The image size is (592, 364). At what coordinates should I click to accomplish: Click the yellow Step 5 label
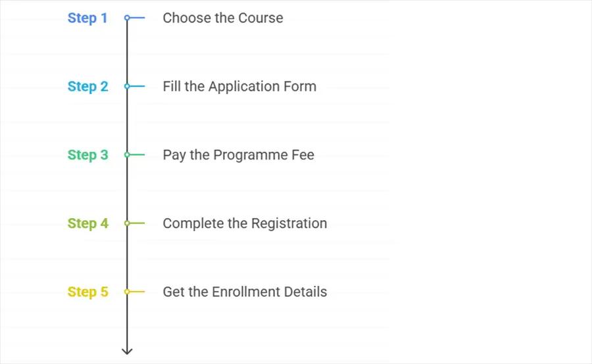pyautogui.click(x=88, y=292)
